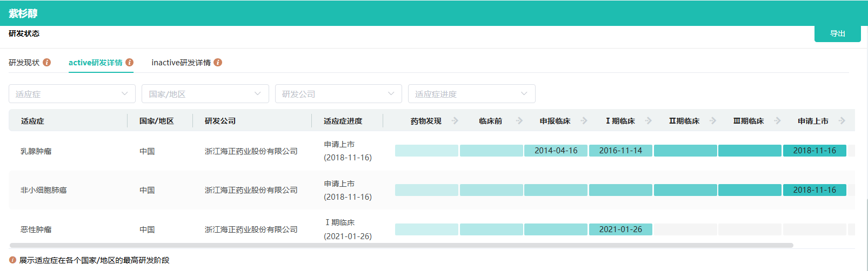This screenshot has height=271, width=868.
Task: Click info icon next to 研发现状
Action: [x=47, y=63]
